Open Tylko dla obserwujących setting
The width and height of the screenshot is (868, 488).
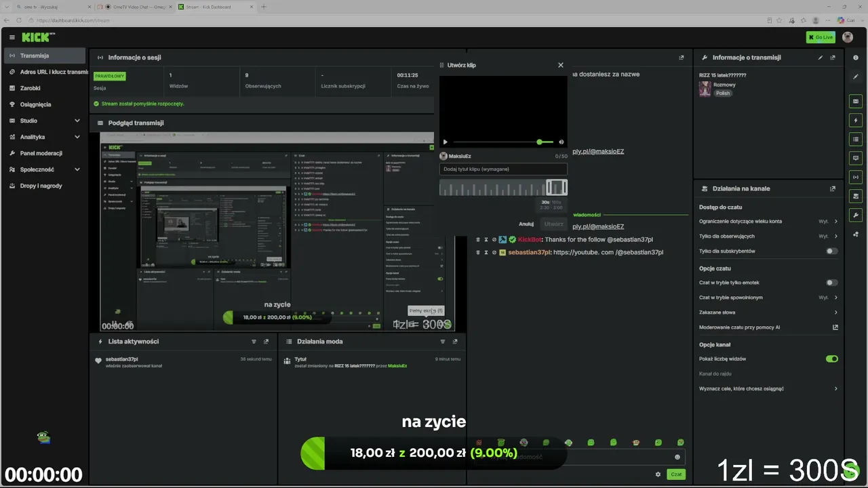click(768, 236)
